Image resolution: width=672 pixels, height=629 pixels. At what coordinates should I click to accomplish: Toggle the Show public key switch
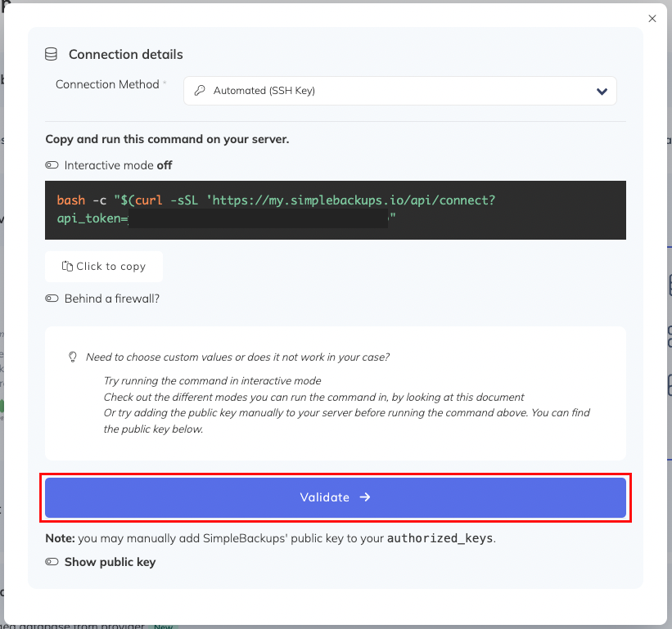(52, 562)
